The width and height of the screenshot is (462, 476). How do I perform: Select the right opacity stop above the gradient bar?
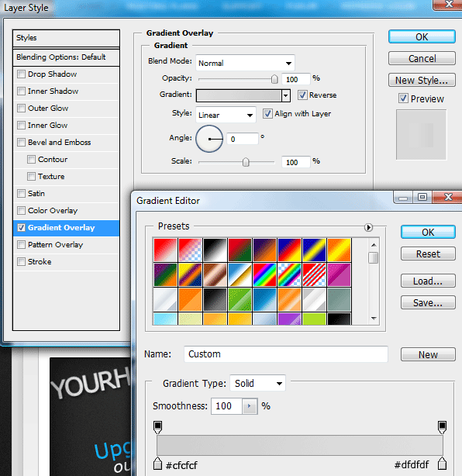click(x=443, y=427)
